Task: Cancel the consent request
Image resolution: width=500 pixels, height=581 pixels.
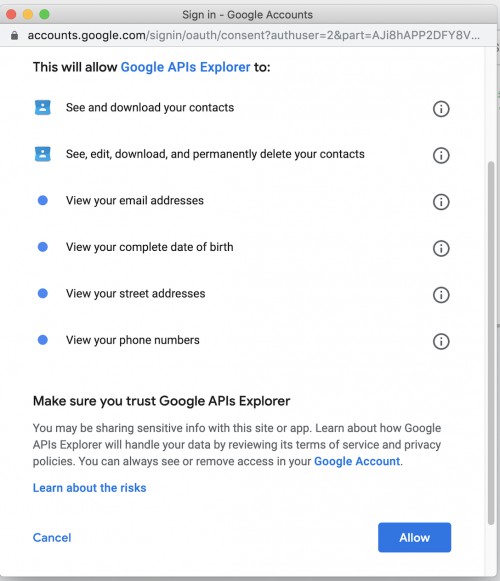Action: [x=52, y=538]
